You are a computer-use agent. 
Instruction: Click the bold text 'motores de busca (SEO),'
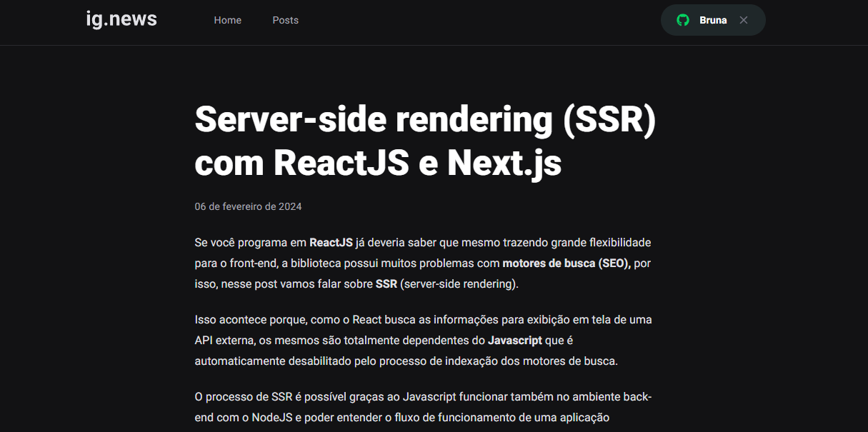(x=567, y=263)
